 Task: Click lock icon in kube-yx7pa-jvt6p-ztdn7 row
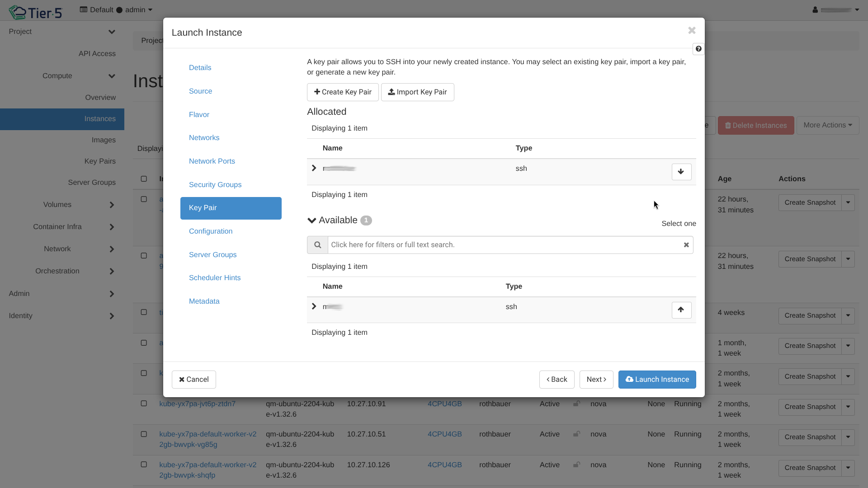point(577,404)
